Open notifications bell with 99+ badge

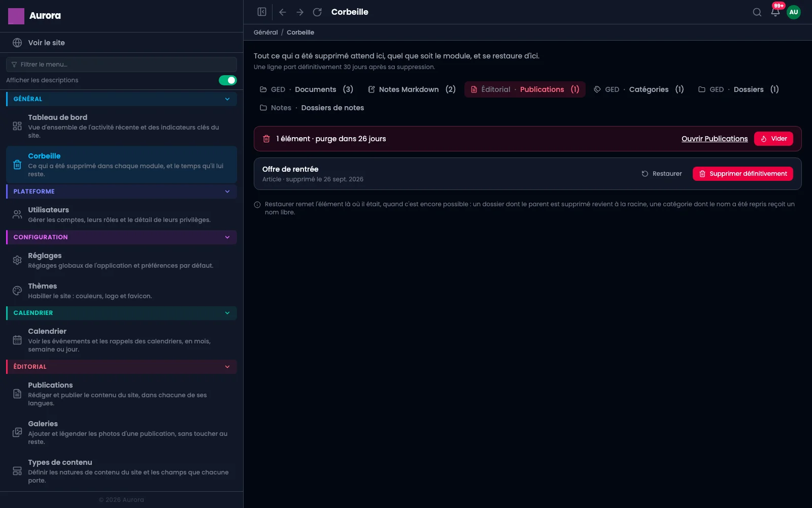click(x=775, y=12)
